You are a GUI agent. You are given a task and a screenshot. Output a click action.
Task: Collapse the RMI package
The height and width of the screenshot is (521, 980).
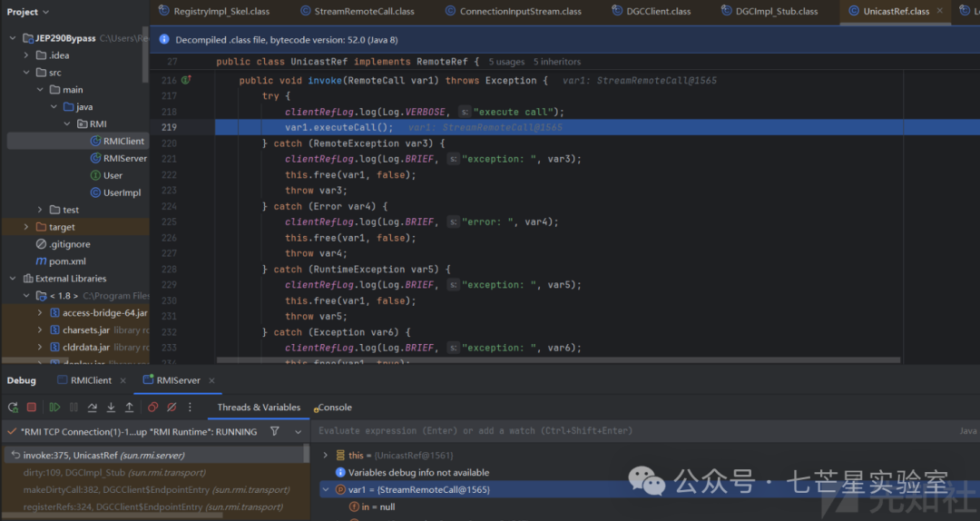pos(67,123)
